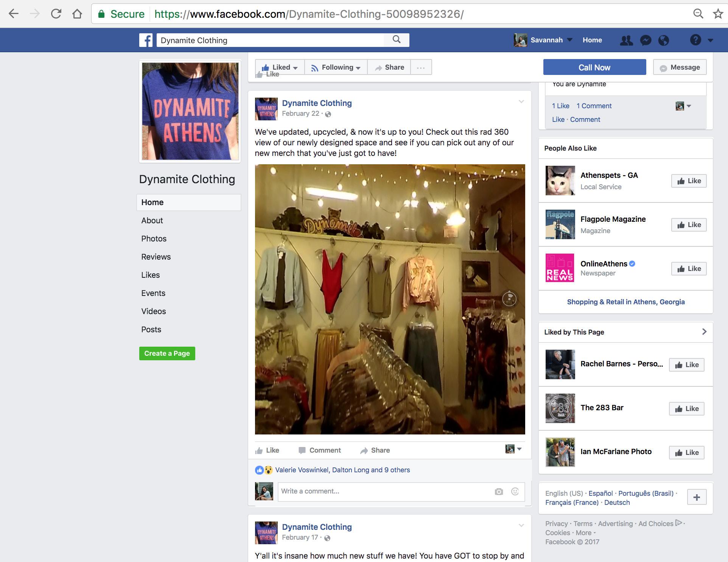Screen dimensions: 728x562
Task: Select Reviews in the page sidebar
Action: click(x=156, y=257)
